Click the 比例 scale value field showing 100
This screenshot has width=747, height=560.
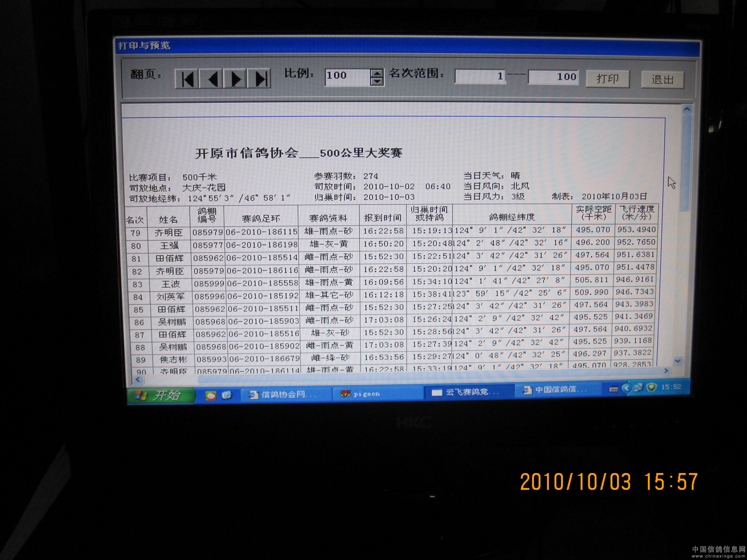click(x=348, y=77)
